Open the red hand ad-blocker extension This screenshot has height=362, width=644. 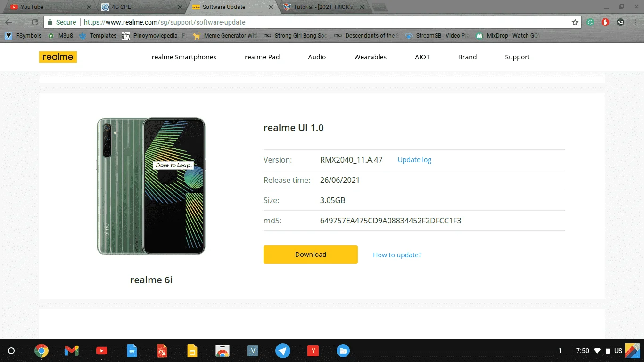tap(605, 22)
